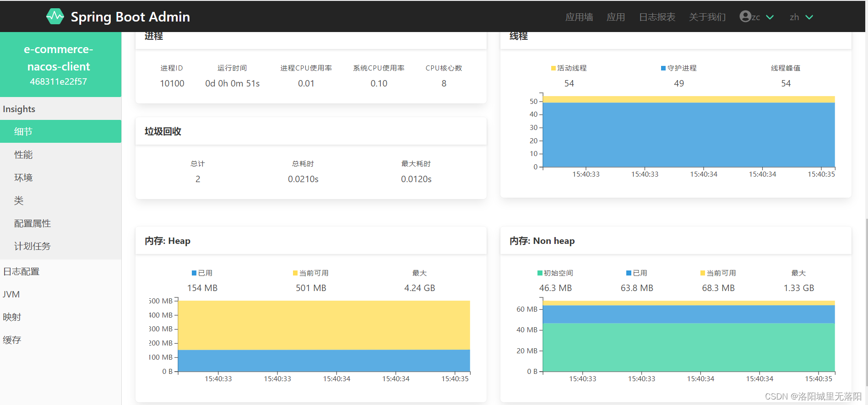The height and width of the screenshot is (405, 868).
Task: Click the user avatar icon next to zc
Action: [x=745, y=16]
